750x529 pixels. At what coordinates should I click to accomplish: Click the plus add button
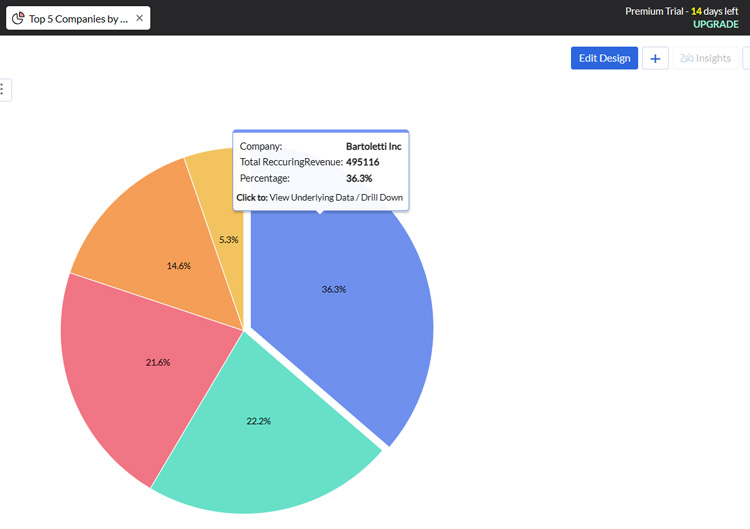(x=655, y=58)
